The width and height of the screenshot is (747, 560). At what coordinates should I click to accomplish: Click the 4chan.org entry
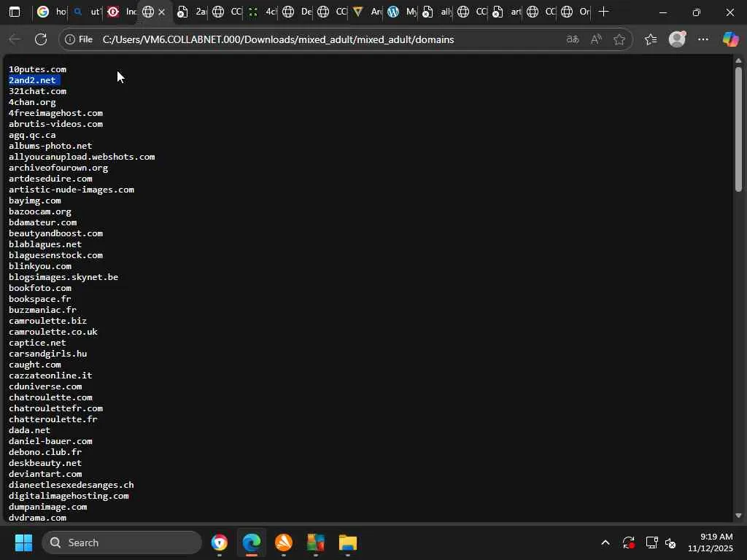(32, 102)
